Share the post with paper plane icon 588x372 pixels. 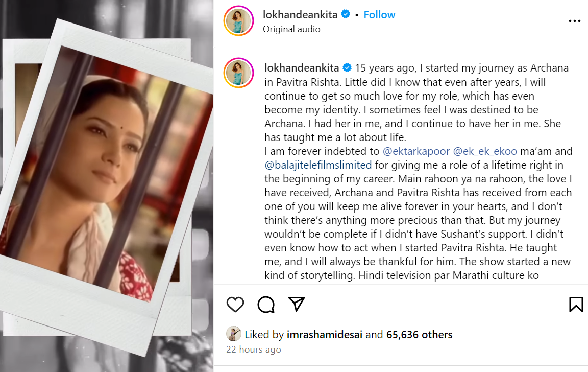pyautogui.click(x=297, y=304)
